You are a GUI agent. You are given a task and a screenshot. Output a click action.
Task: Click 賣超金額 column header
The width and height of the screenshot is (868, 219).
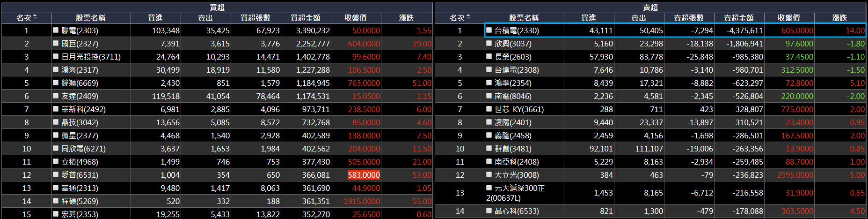[739, 18]
